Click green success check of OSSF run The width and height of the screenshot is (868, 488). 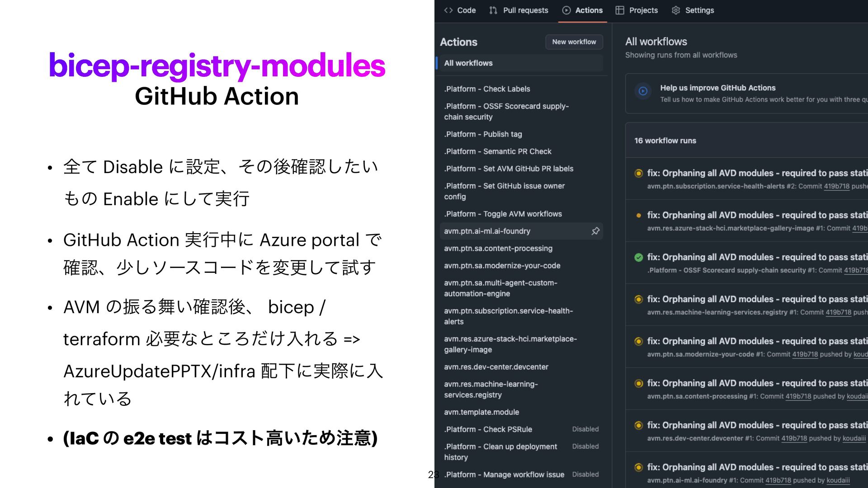(x=638, y=258)
